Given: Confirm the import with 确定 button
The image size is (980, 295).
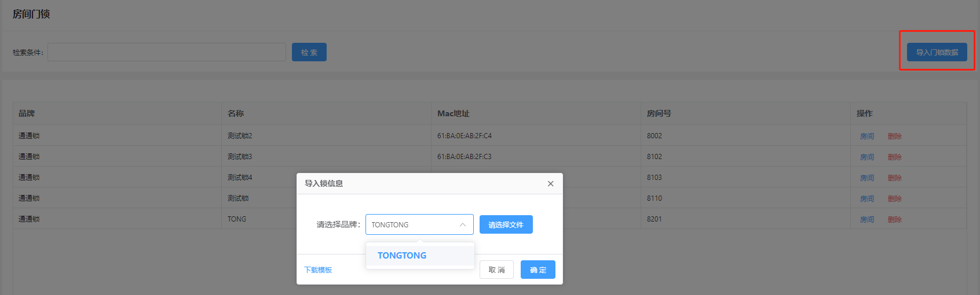Looking at the screenshot, I should point(537,270).
